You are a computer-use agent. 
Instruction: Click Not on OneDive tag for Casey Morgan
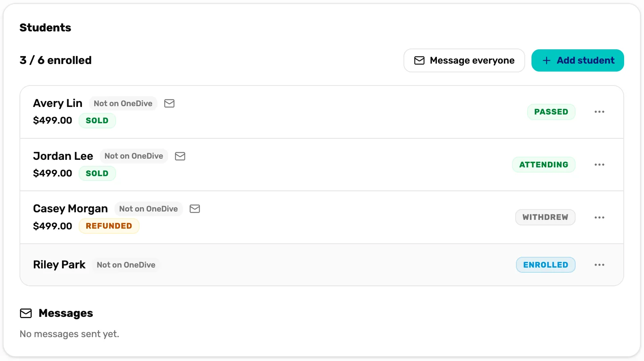[148, 209]
